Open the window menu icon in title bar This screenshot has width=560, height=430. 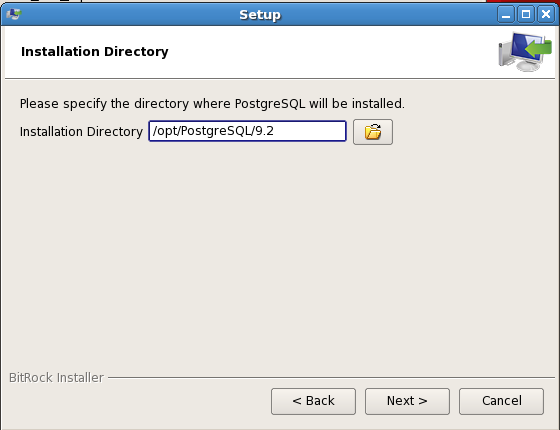(14, 14)
